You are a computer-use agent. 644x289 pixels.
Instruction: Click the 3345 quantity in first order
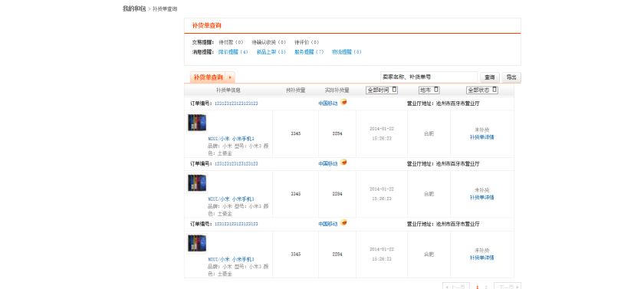tap(296, 133)
